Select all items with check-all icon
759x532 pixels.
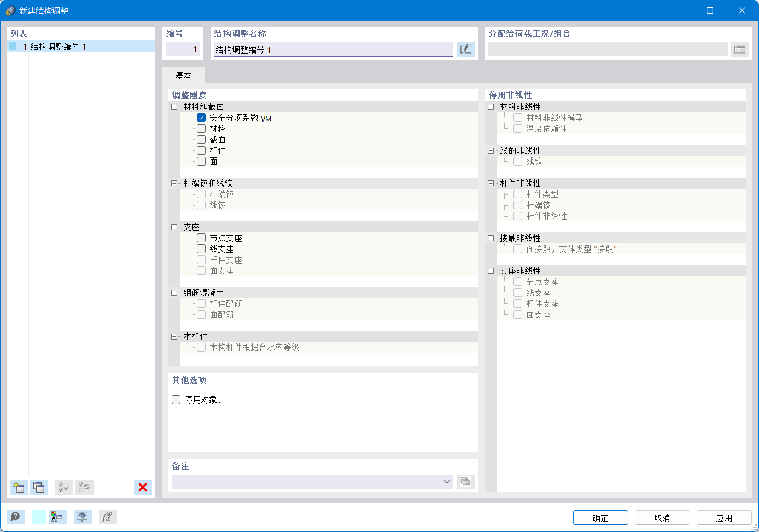tap(64, 487)
